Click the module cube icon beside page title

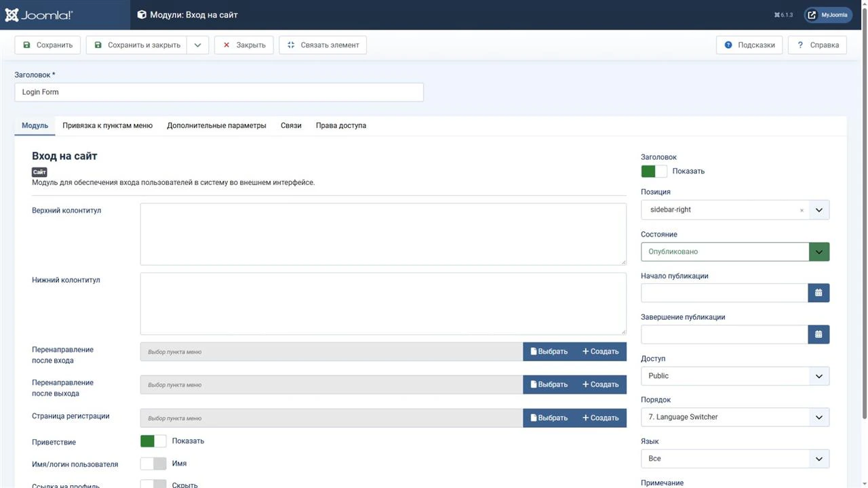[x=142, y=15]
